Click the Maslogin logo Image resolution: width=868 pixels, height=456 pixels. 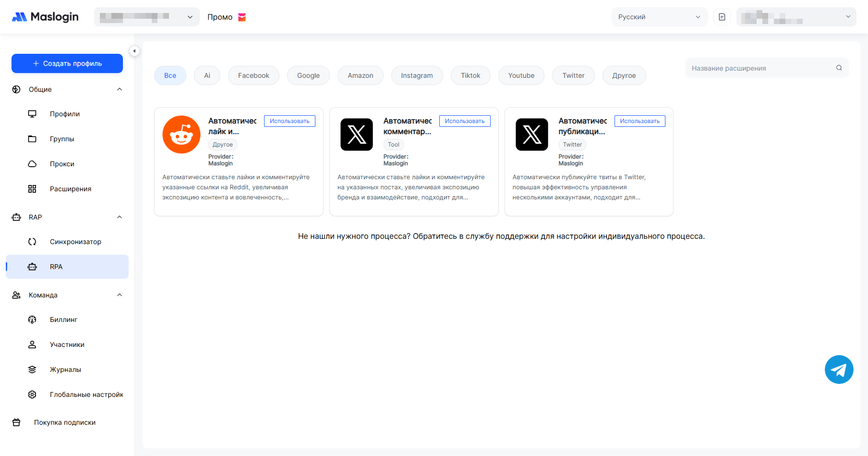(x=45, y=17)
